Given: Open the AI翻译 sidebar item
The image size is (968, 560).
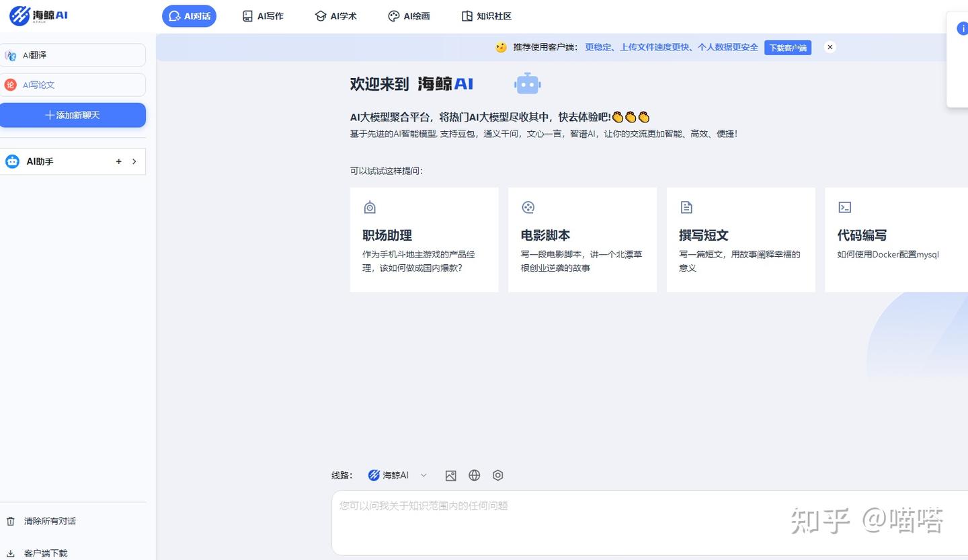Looking at the screenshot, I should click(73, 55).
